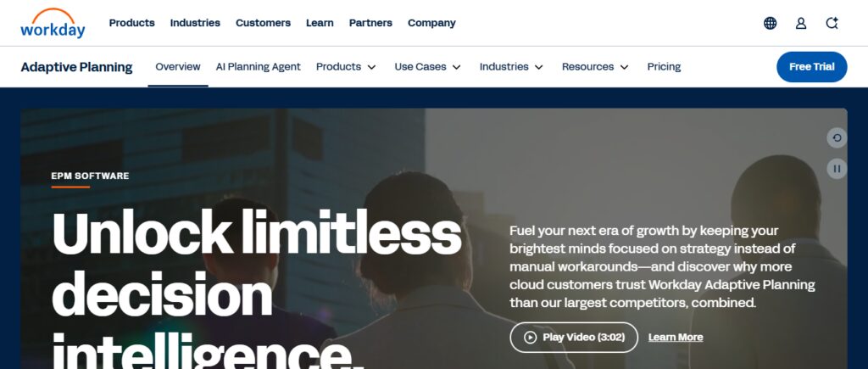Click the Adaptive Planning heading
This screenshot has height=369, width=868.
pyautogui.click(x=76, y=67)
